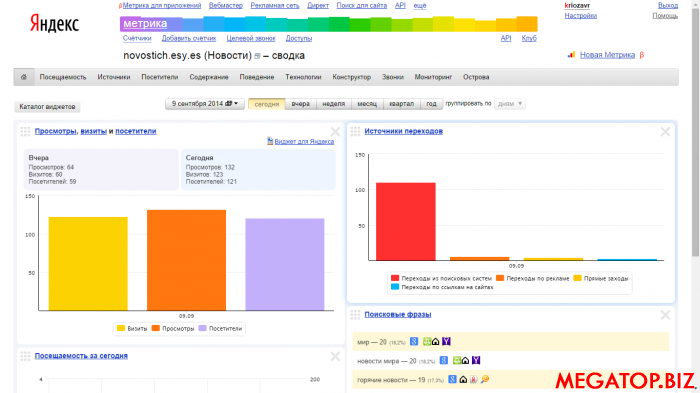Viewport: 700px width, 393px height.
Task: Grab the drag handle of Посещаемость за сегодня widget
Action: click(25, 356)
